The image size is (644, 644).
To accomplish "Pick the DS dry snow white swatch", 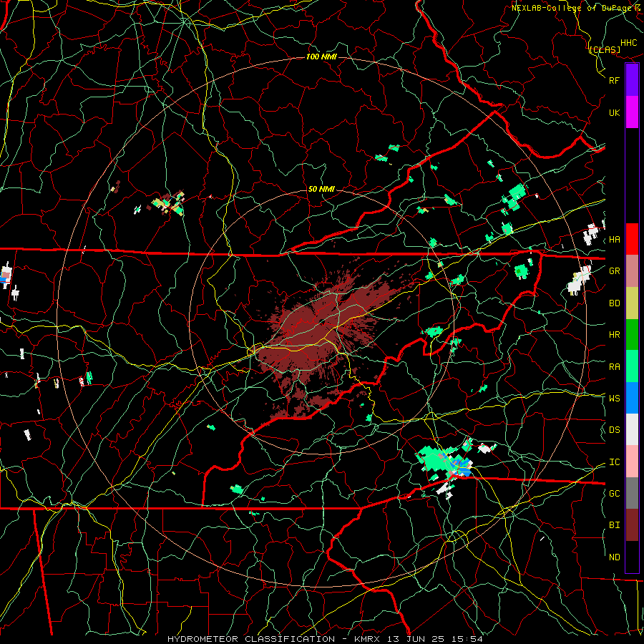I will click(632, 429).
